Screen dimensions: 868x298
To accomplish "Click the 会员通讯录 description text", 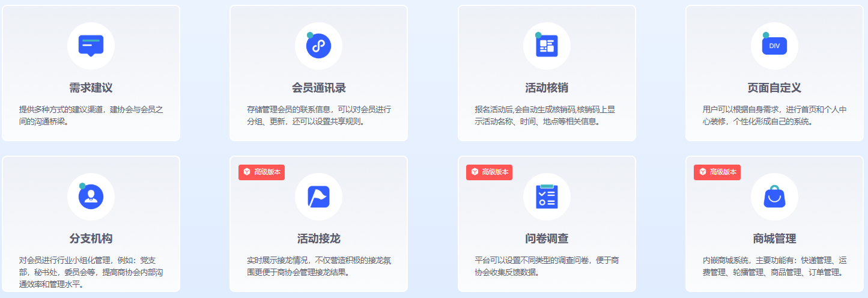I will (x=318, y=115).
